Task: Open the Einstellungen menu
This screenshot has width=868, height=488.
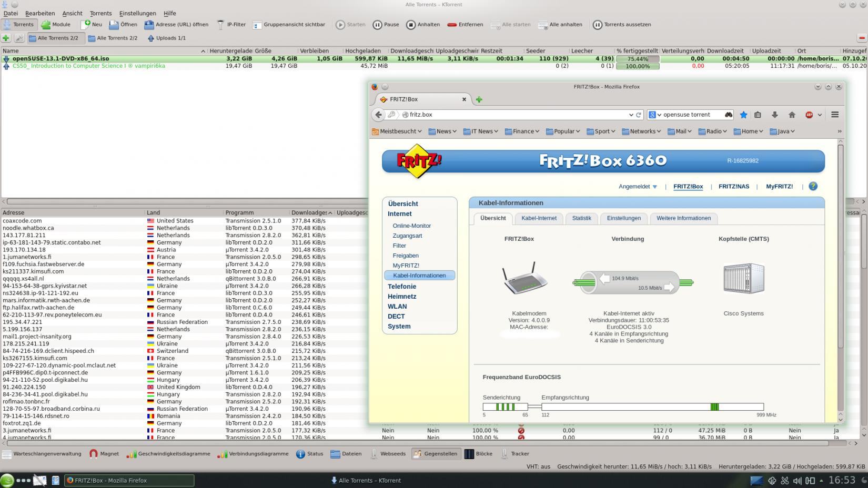Action: pyautogui.click(x=137, y=13)
